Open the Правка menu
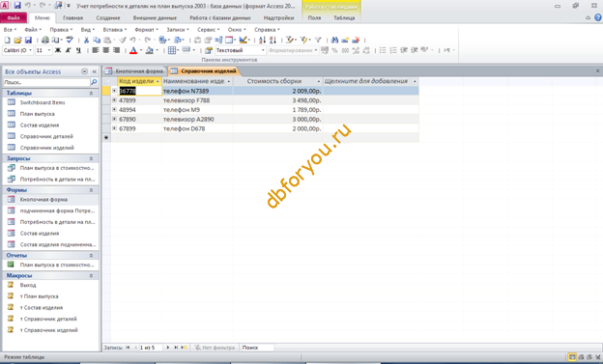The height and width of the screenshot is (364, 603). [61, 30]
